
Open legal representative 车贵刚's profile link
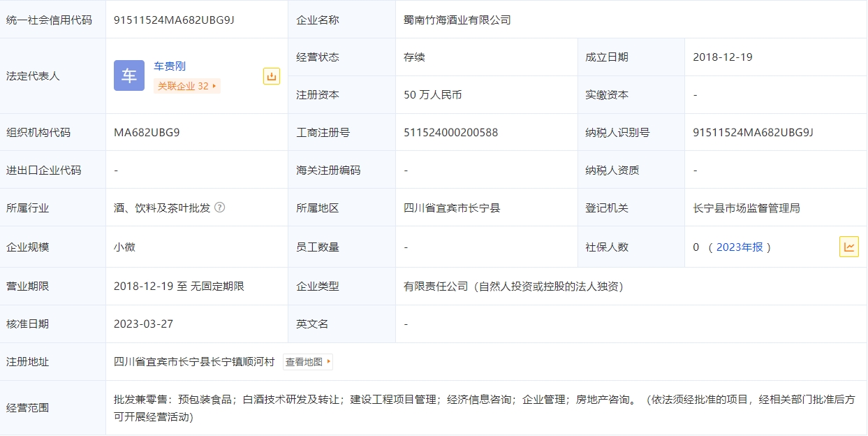(x=170, y=66)
